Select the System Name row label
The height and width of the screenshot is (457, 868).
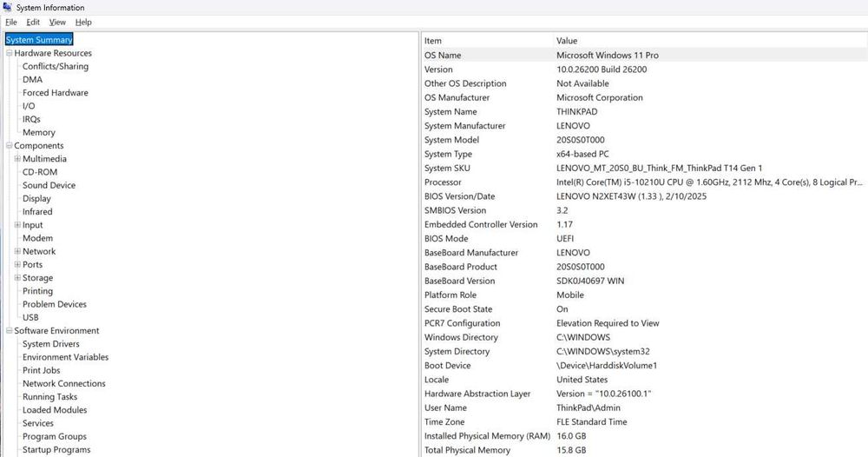tap(450, 111)
